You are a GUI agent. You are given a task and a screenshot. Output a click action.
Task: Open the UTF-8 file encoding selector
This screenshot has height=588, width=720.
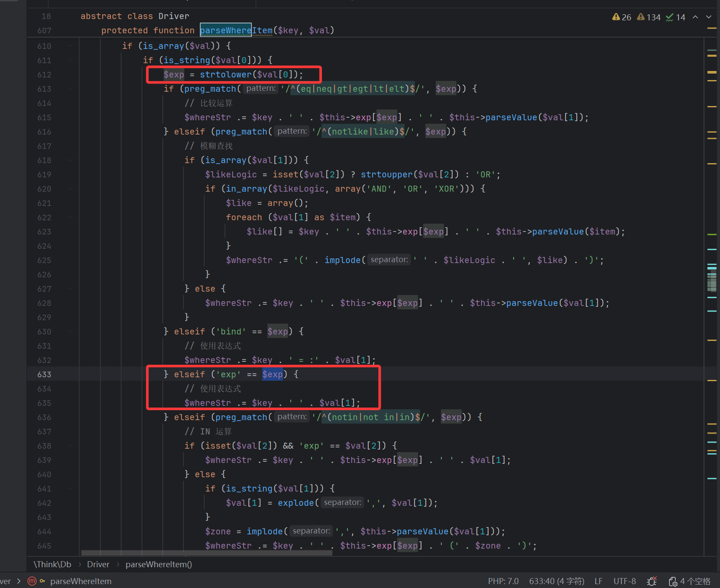coord(624,581)
